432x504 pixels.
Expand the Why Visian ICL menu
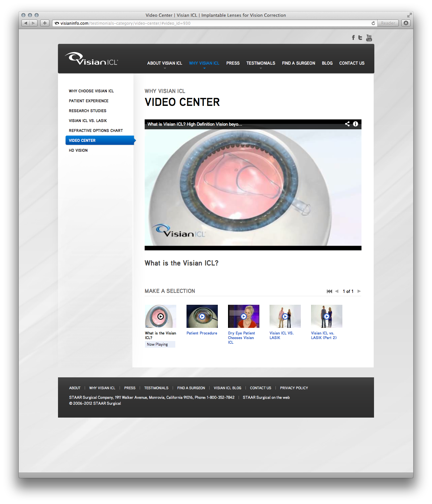point(204,63)
